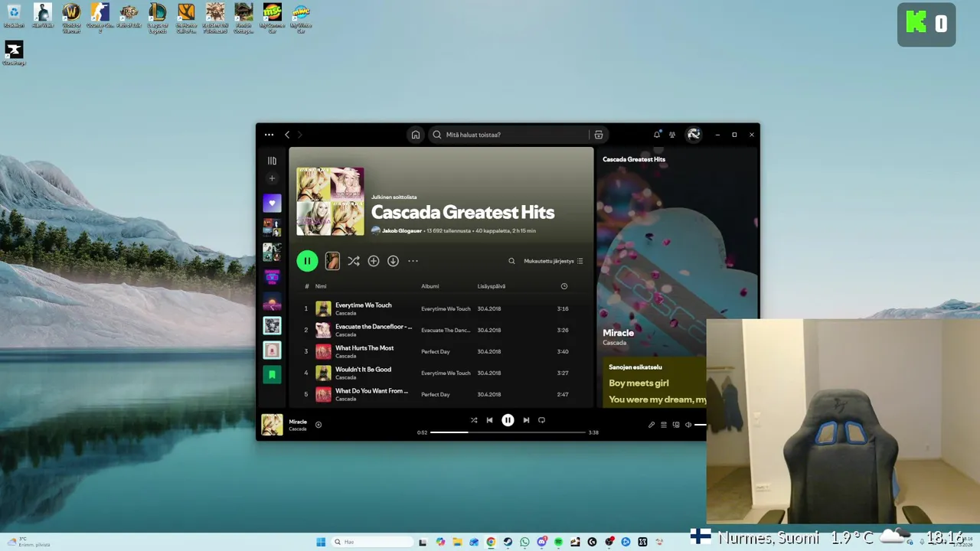Screen dimensions: 980x551
Task: Open Google Chrome from the taskbar
Action: point(491,542)
